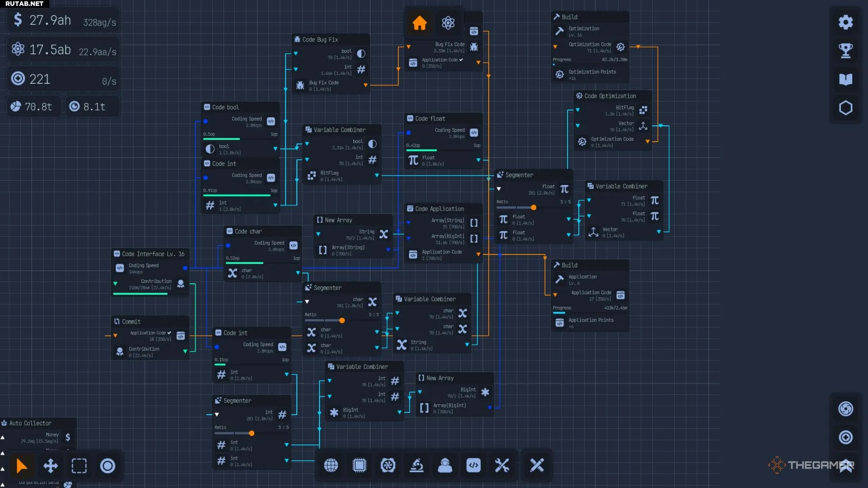
Task: Toggle Application Code checkmark under Bug Fix Code
Action: [461, 60]
